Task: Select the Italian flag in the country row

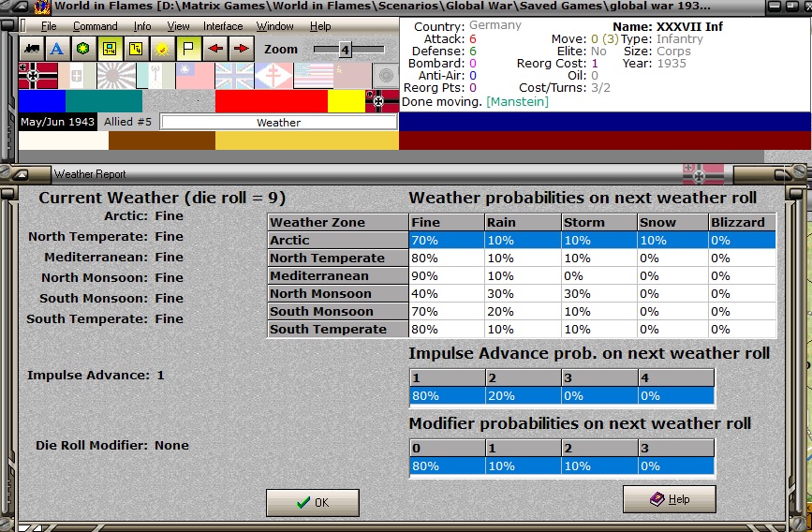Action: (x=77, y=76)
